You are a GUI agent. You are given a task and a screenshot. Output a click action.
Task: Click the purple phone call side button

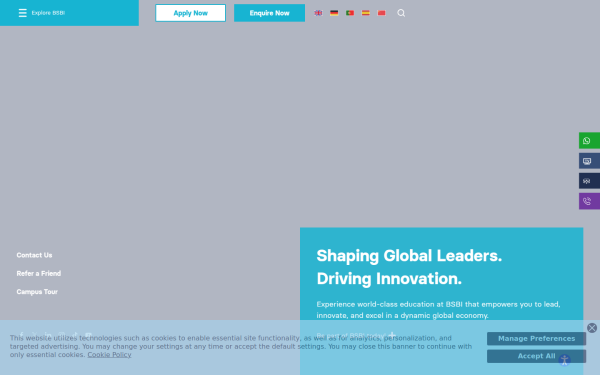[589, 201]
